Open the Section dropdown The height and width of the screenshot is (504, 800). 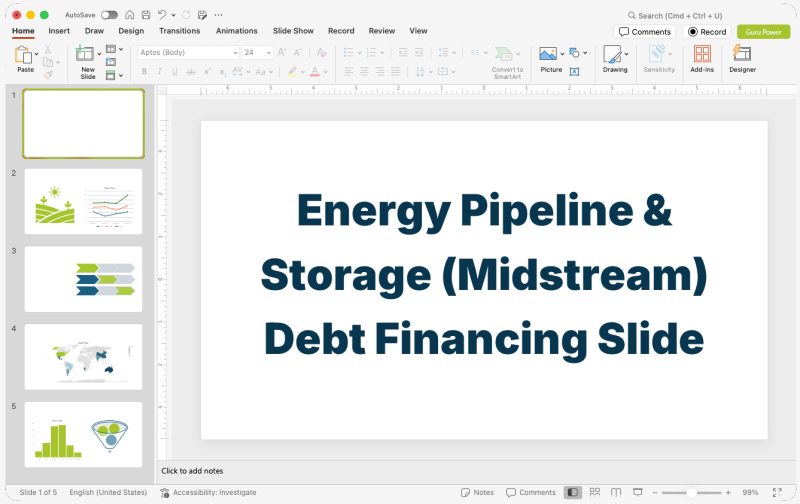(x=114, y=75)
